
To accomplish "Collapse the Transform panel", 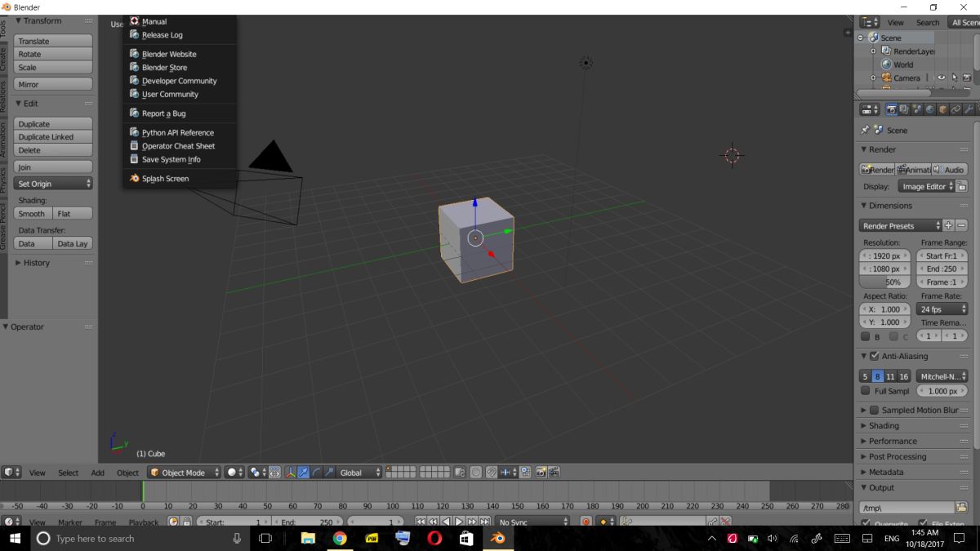I will click(x=19, y=20).
